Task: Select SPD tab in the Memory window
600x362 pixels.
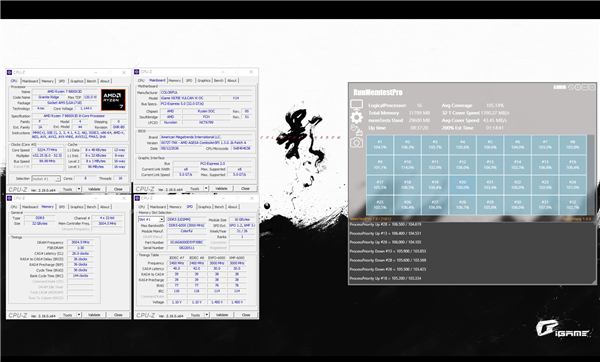Action: [x=62, y=207]
